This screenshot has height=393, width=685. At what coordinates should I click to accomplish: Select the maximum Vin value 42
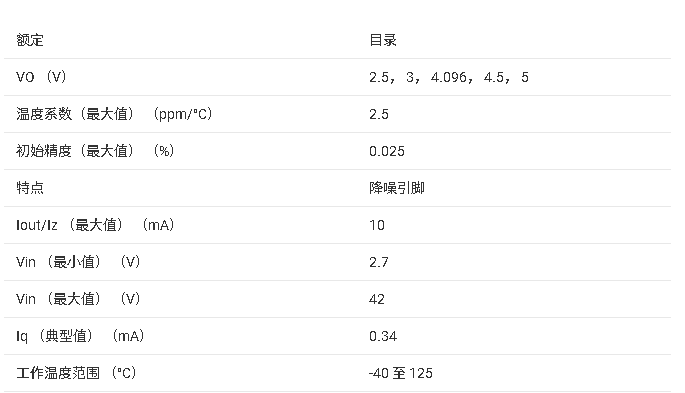pos(377,300)
